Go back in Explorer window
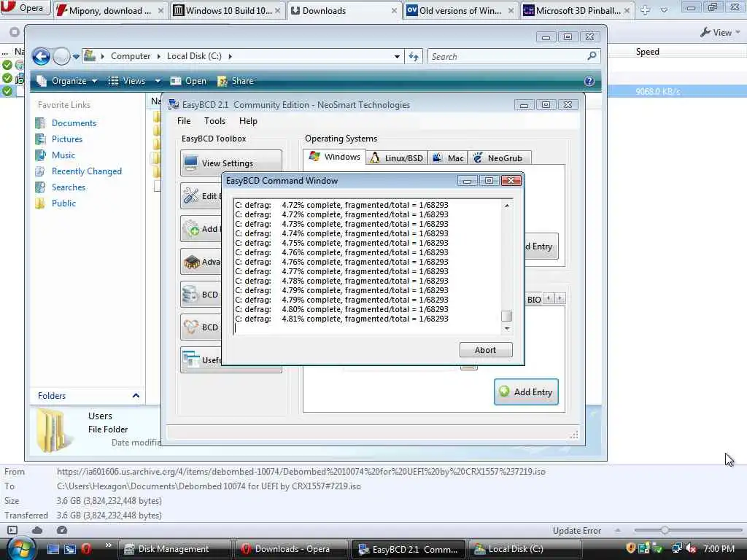The image size is (747, 560). tap(42, 56)
